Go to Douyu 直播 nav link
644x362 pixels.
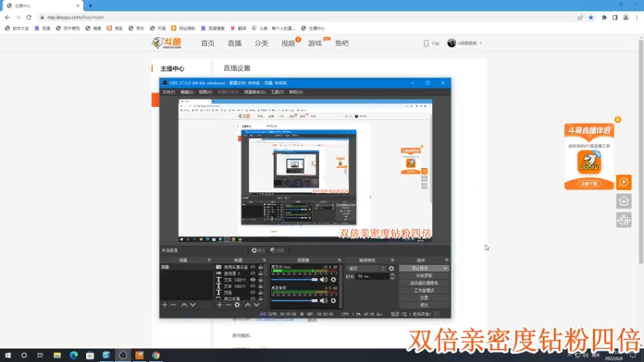tap(234, 43)
